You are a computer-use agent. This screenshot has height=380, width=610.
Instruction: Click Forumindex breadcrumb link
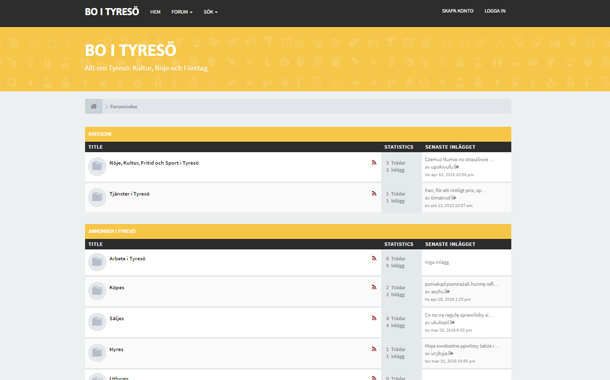point(123,107)
